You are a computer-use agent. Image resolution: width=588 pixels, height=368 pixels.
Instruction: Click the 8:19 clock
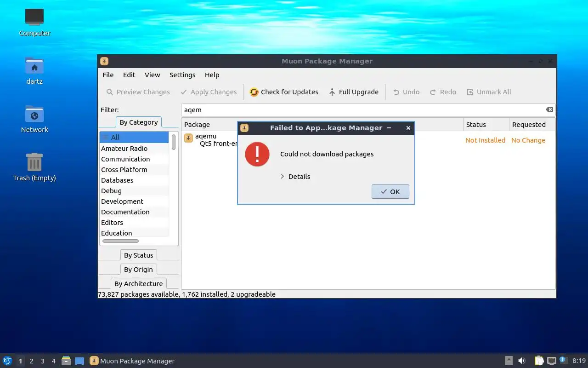(x=579, y=361)
